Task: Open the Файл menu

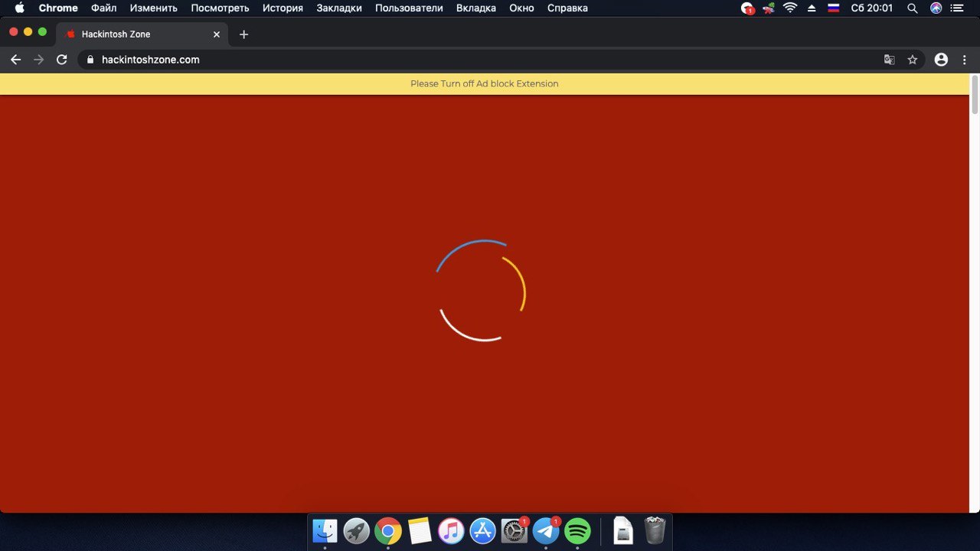Action: point(103,8)
